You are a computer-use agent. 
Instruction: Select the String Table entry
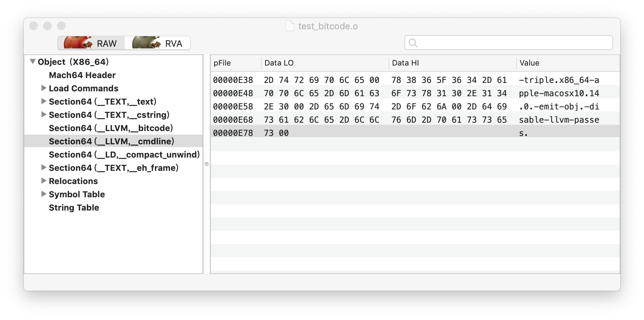pos(74,207)
